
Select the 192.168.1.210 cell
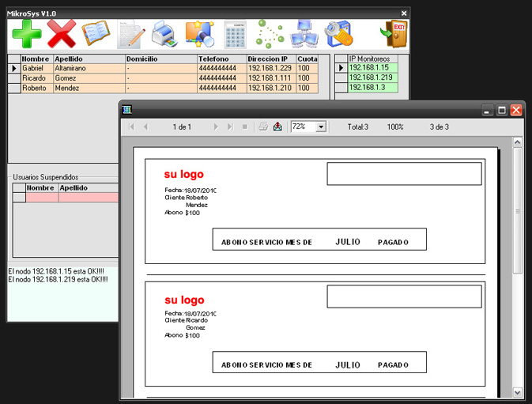pyautogui.click(x=271, y=89)
